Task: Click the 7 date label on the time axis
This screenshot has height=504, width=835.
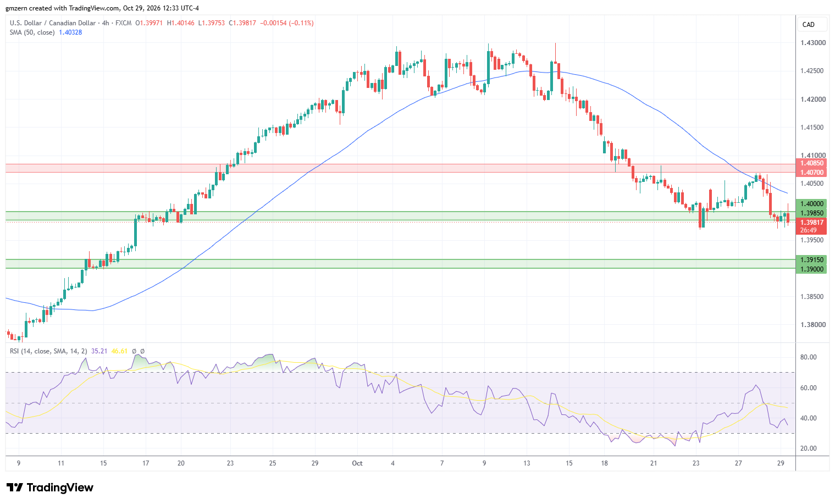Action: 442,463
